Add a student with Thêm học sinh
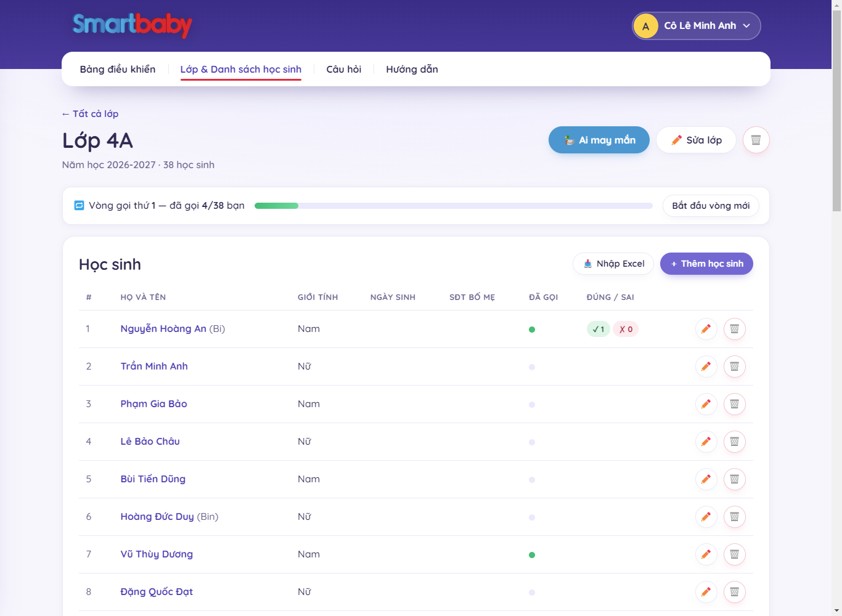The image size is (842, 616). tap(706, 264)
